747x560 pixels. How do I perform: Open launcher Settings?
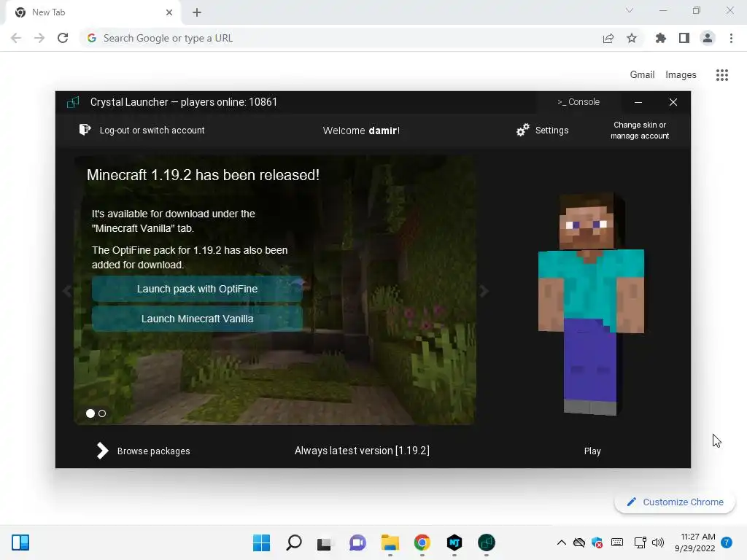(x=551, y=131)
